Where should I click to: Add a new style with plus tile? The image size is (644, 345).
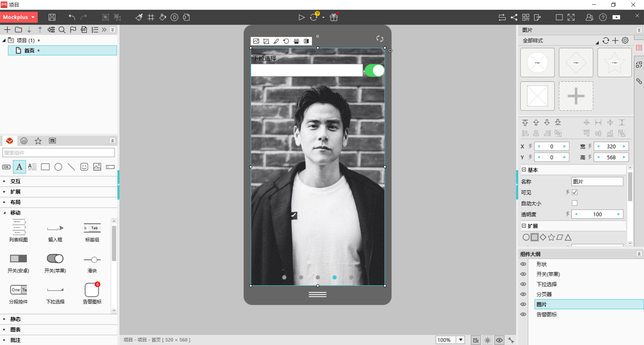point(576,96)
